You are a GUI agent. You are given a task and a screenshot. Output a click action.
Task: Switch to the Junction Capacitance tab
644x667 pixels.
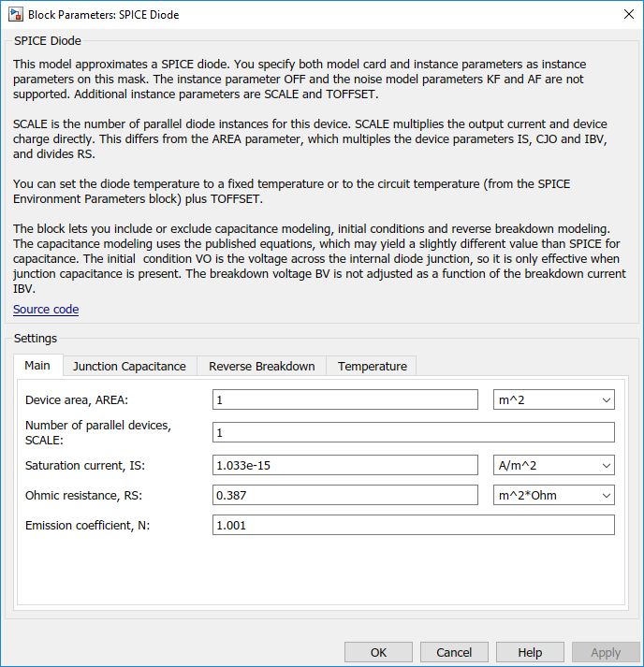click(x=129, y=367)
